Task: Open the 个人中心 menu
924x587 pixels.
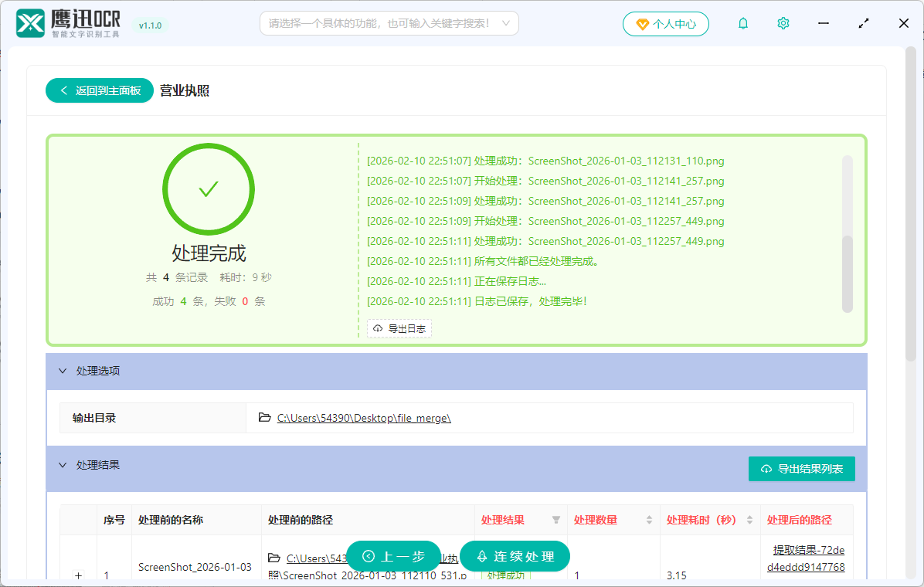Action: (666, 23)
